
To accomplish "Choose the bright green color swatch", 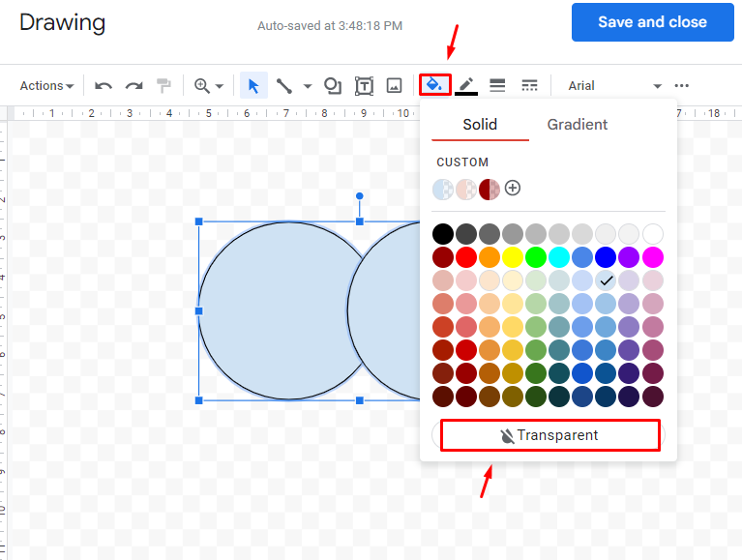I will tap(536, 257).
